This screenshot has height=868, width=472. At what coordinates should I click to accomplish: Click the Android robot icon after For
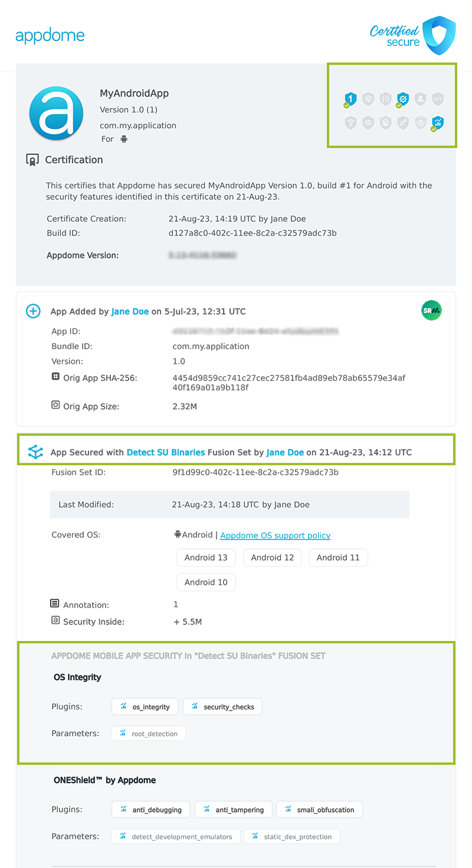(x=123, y=139)
